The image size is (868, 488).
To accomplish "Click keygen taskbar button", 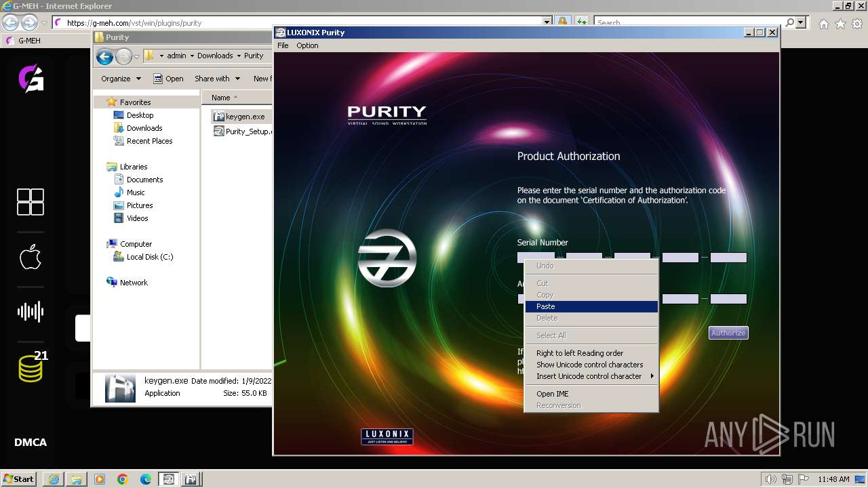I will (x=191, y=479).
